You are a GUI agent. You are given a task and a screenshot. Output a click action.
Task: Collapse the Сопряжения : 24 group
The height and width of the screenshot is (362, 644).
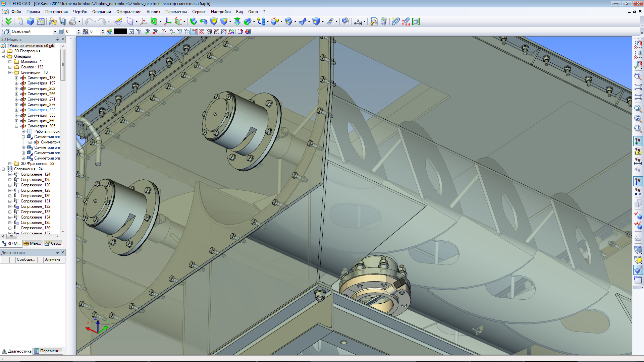coord(3,169)
